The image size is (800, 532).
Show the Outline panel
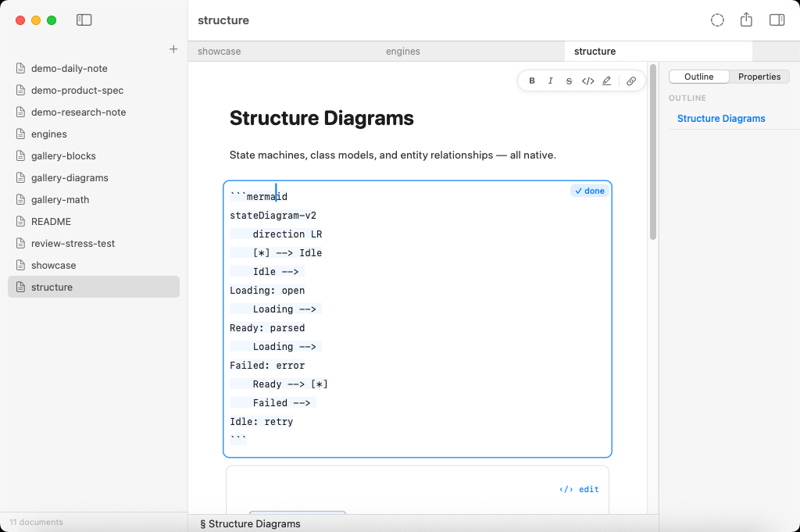[x=698, y=77]
